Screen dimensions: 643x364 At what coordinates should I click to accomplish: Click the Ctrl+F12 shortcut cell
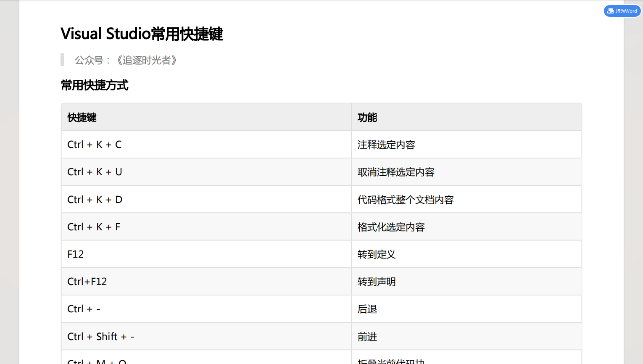click(206, 282)
